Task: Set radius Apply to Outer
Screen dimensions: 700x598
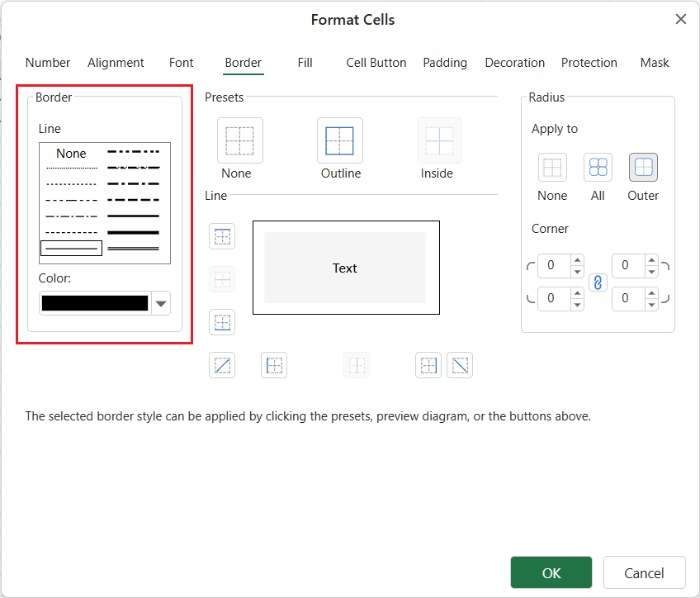Action: pos(643,168)
